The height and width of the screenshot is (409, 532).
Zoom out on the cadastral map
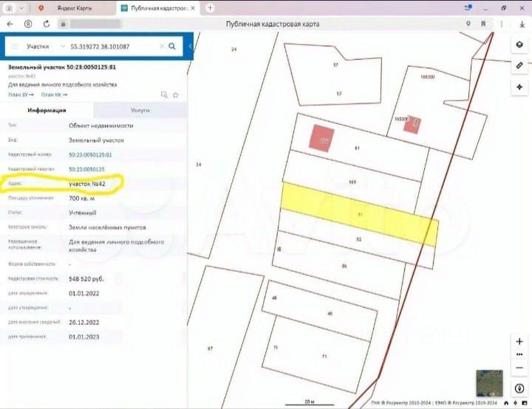(x=519, y=368)
